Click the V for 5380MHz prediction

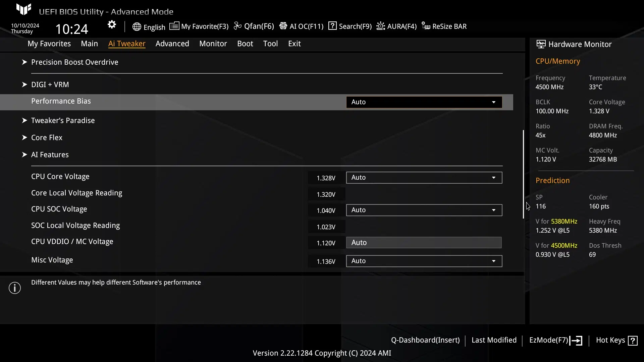point(556,226)
